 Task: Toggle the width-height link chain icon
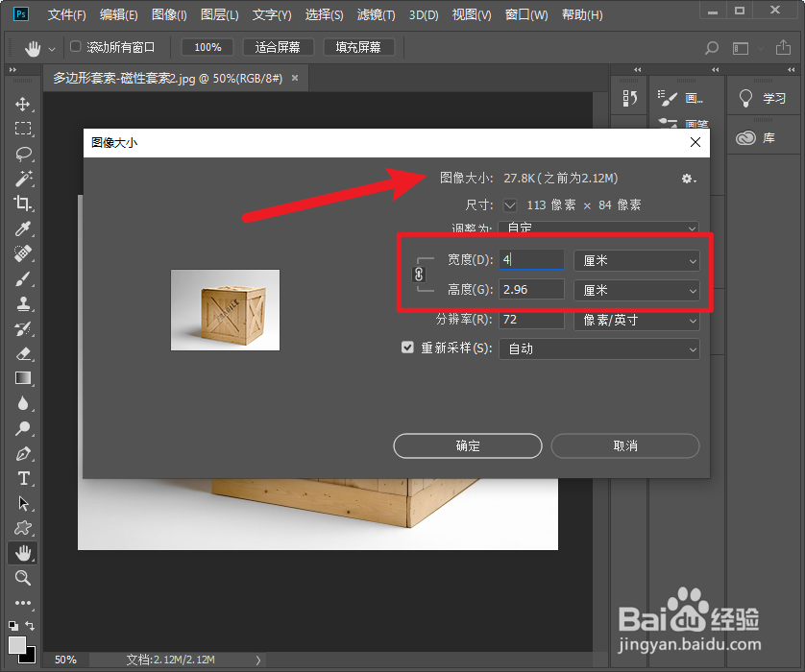(x=419, y=275)
